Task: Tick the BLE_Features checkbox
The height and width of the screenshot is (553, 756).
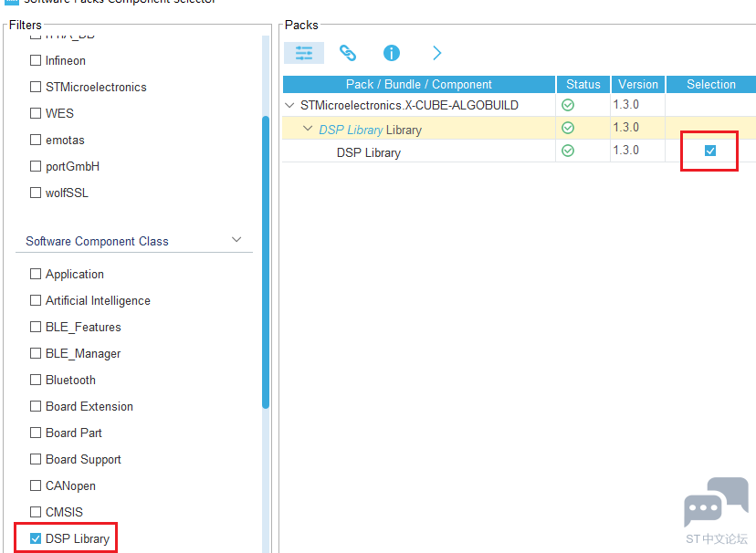Action: click(x=36, y=327)
